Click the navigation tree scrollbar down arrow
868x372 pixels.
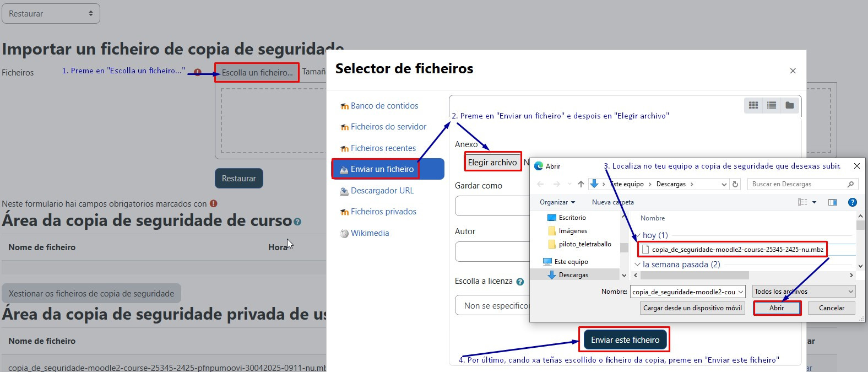(624, 275)
